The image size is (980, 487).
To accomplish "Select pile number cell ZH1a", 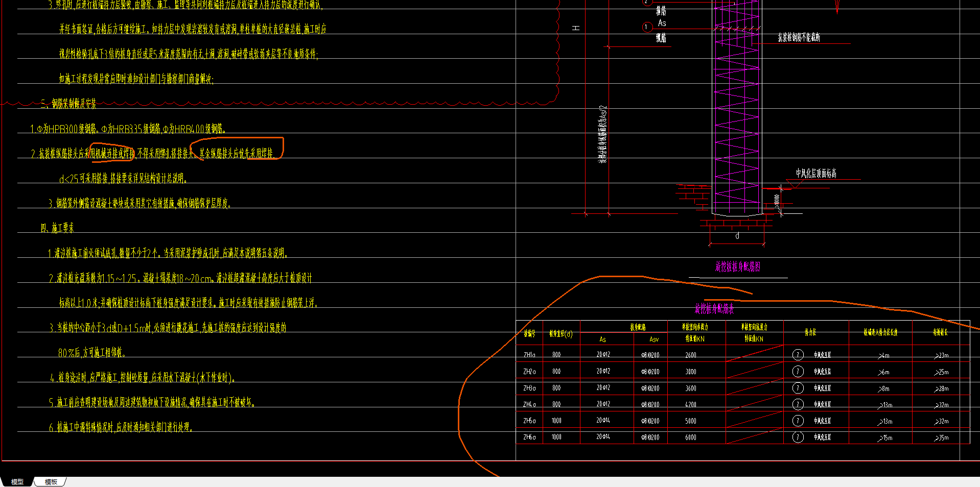I will (x=529, y=355).
